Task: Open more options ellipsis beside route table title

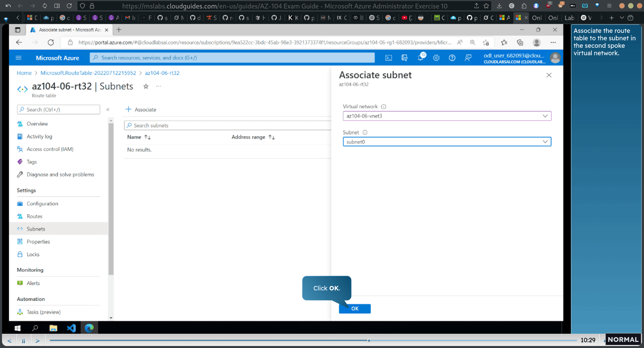Action: 158,86
